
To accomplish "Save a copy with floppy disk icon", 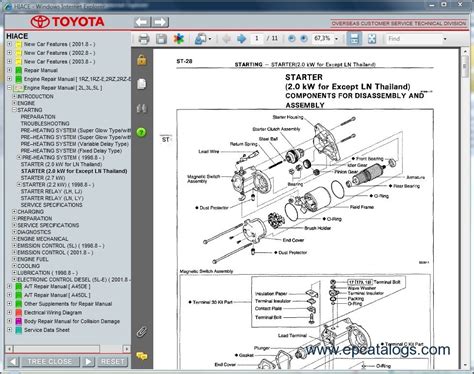I will (161, 39).
